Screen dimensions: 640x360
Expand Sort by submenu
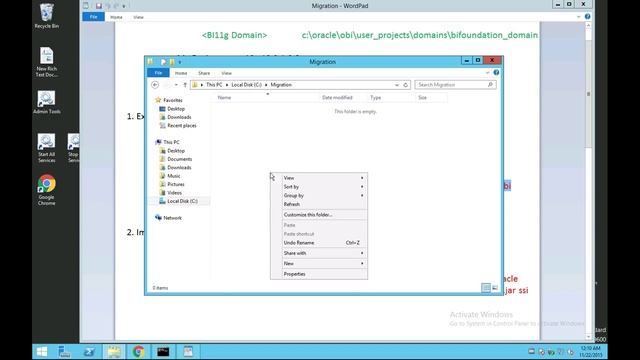[319, 187]
